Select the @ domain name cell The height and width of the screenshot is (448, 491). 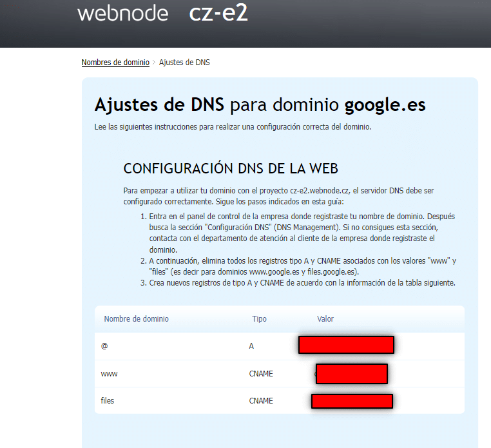[x=104, y=346]
